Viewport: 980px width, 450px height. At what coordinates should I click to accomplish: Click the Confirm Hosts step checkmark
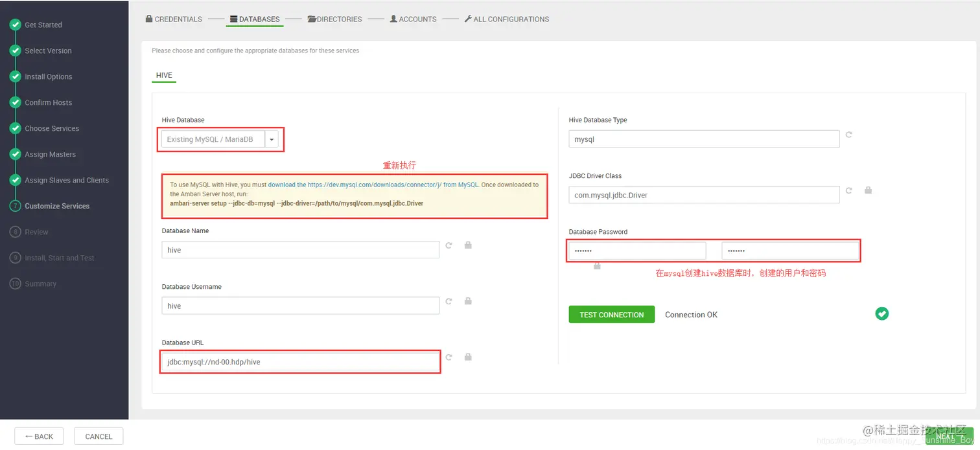coord(15,102)
